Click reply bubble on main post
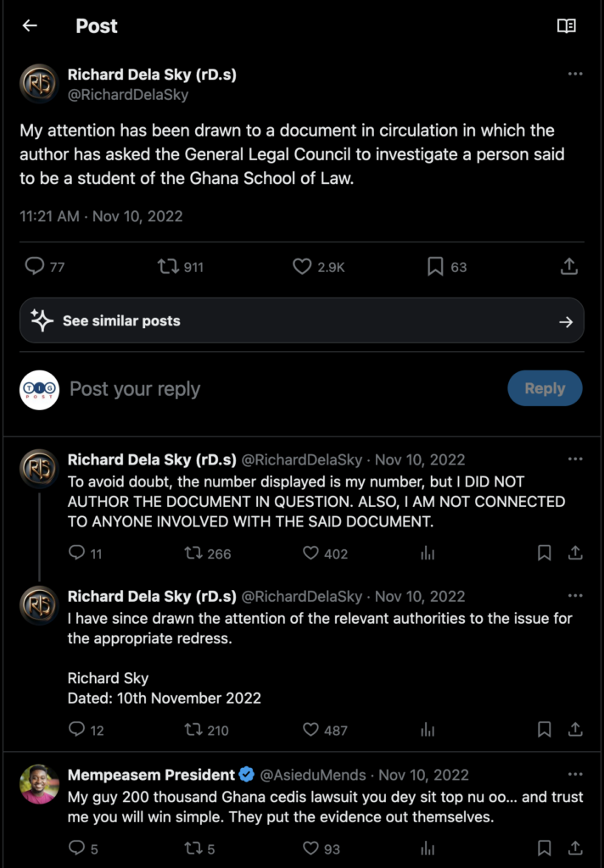604x868 pixels. [35, 266]
